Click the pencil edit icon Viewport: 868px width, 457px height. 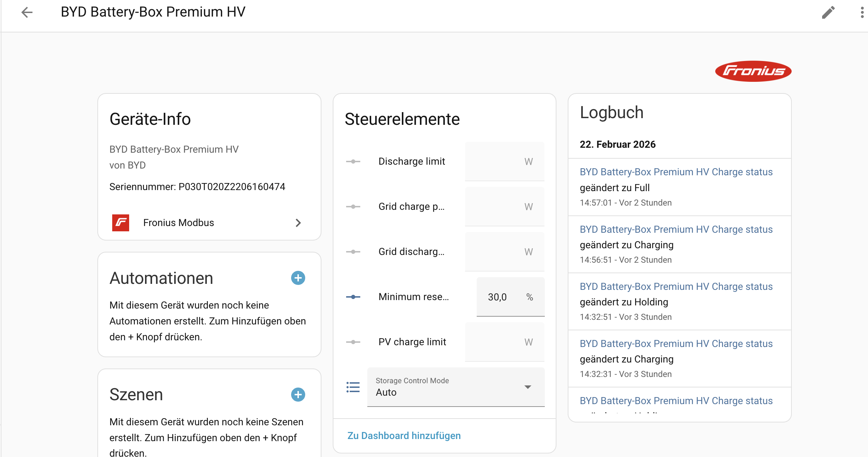828,12
